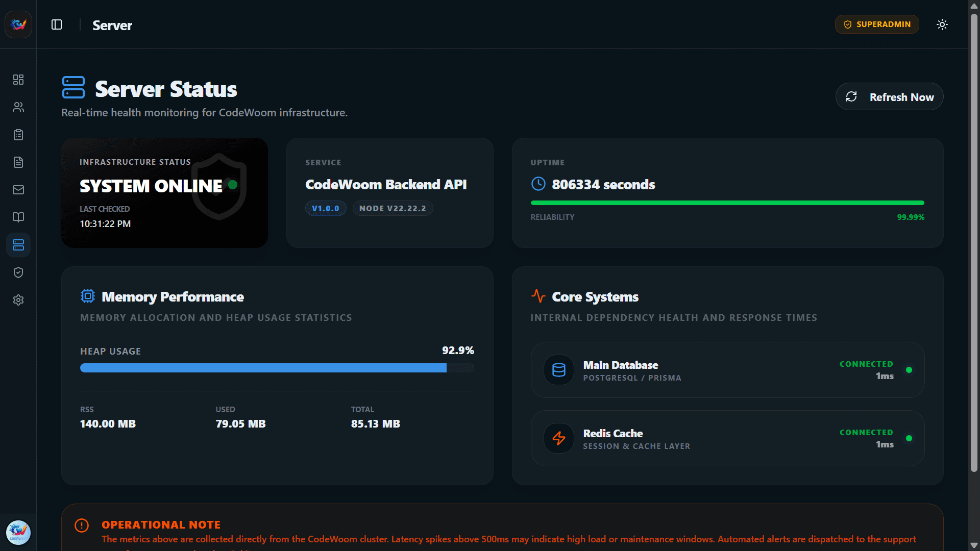Click the SUPERADMIN badge

[877, 24]
